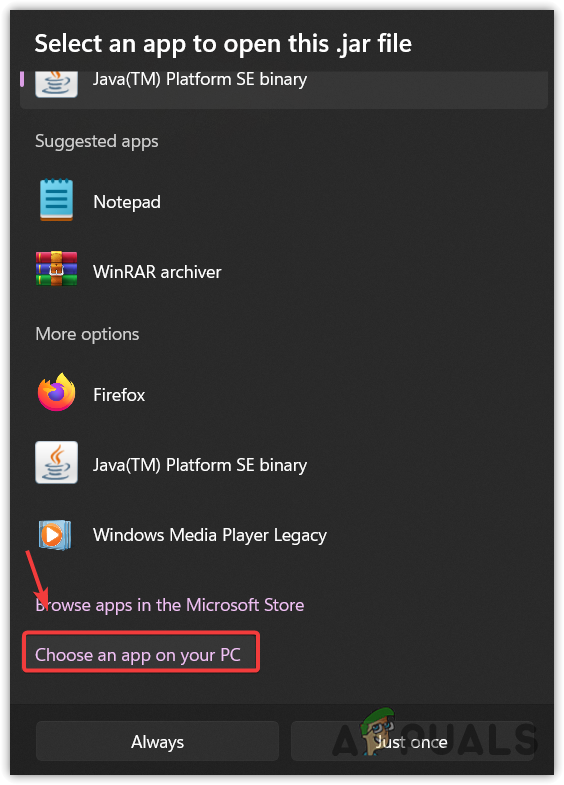Viewport: 564px width, 785px height.
Task: Pick Java(TM) Platform SE binary under More options
Action: click(x=200, y=465)
